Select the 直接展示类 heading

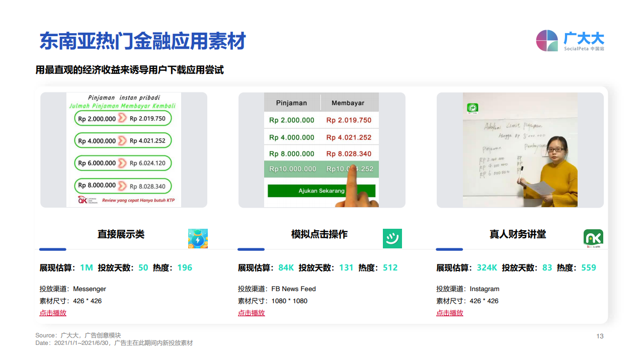pos(121,234)
